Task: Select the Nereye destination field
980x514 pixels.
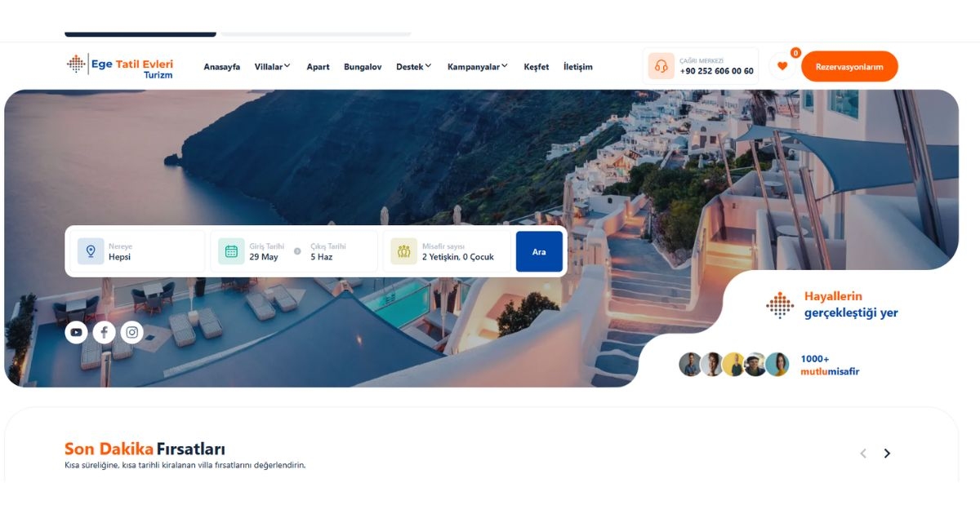Action: click(x=137, y=251)
